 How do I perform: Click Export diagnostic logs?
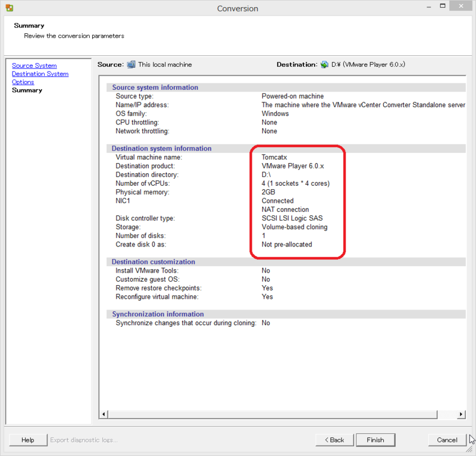(84, 440)
